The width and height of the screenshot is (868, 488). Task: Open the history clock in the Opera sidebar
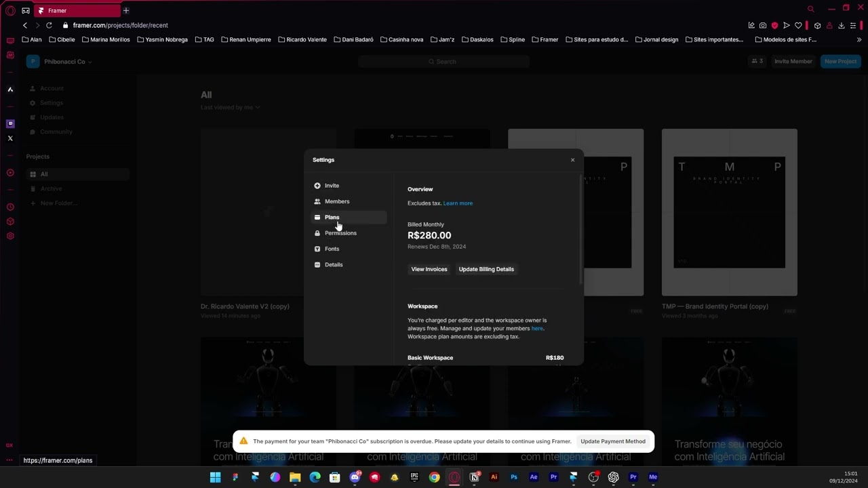(x=10, y=207)
